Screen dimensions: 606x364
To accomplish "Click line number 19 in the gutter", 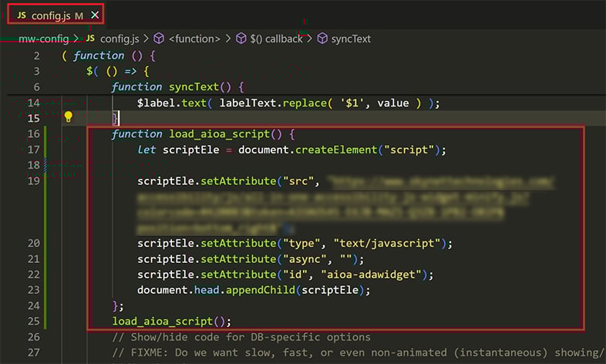I will pos(33,181).
